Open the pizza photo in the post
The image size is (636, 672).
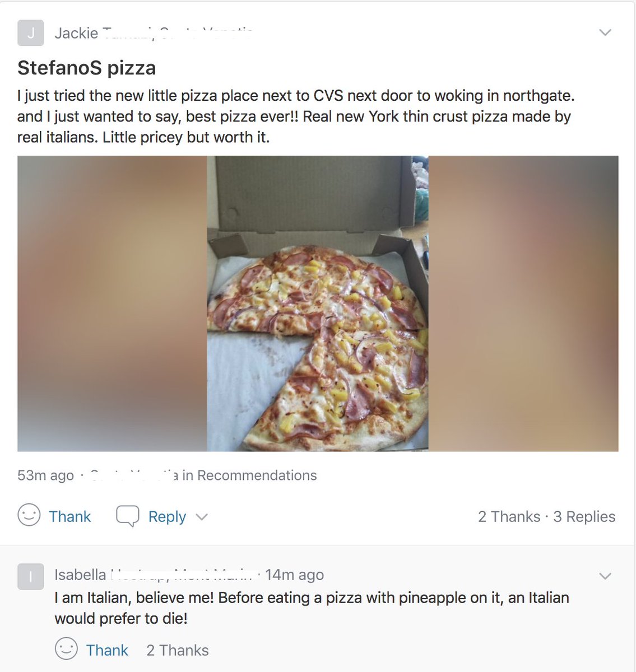pyautogui.click(x=318, y=304)
